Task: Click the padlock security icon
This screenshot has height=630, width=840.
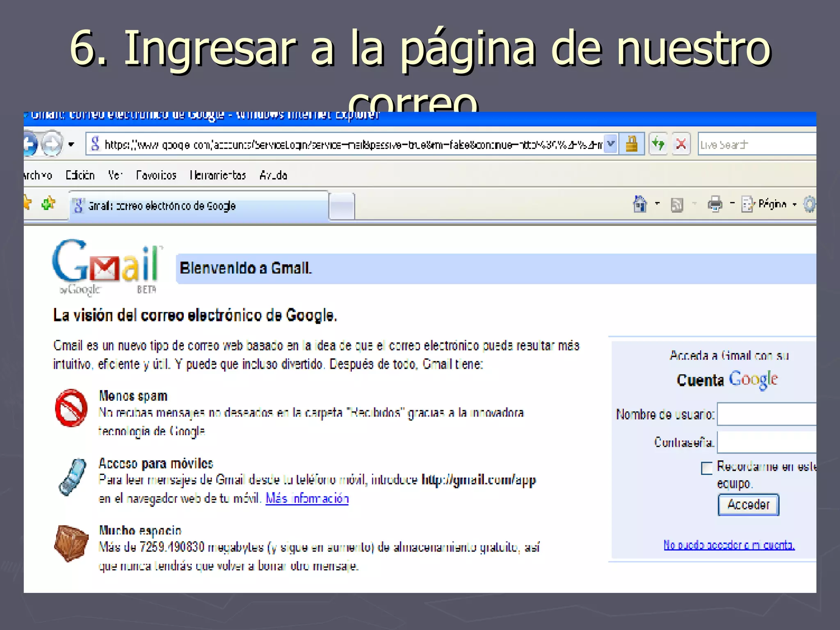Action: [632, 144]
